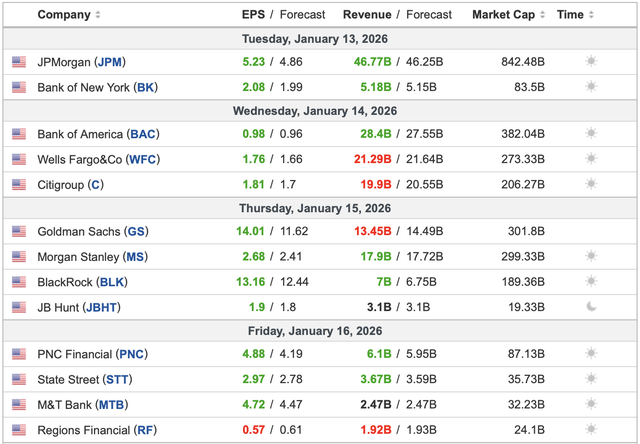The width and height of the screenshot is (640, 444).
Task: Open the STT ticker link
Action: coord(118,380)
